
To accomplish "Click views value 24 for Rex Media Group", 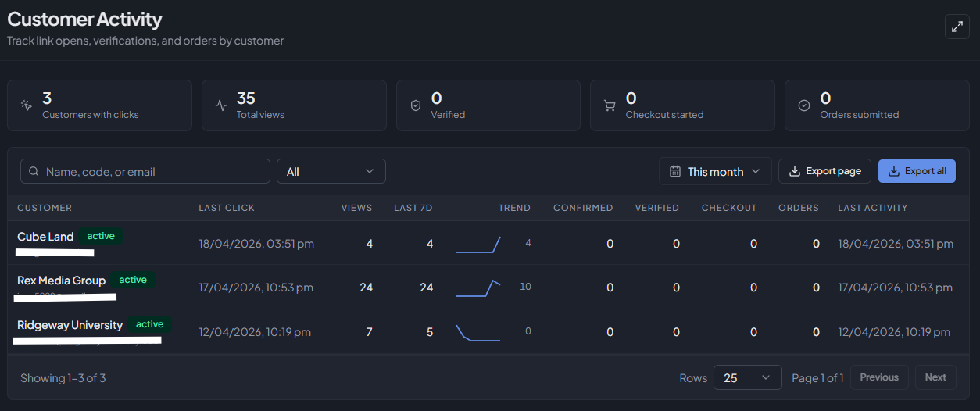I will tap(366, 288).
